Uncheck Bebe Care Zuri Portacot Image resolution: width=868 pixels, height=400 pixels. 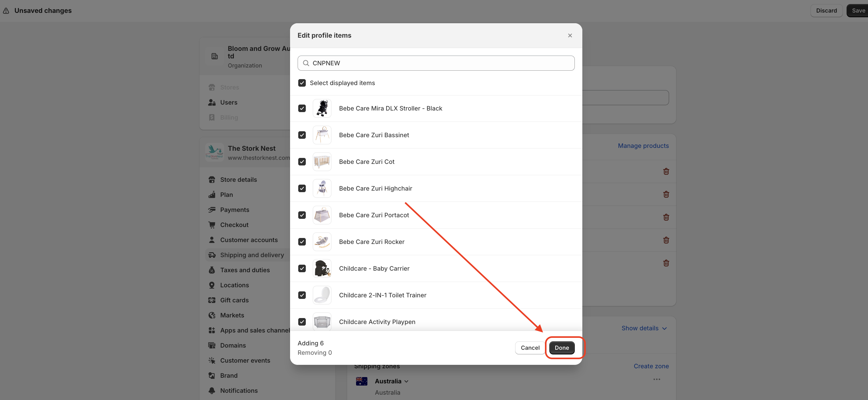coord(302,215)
